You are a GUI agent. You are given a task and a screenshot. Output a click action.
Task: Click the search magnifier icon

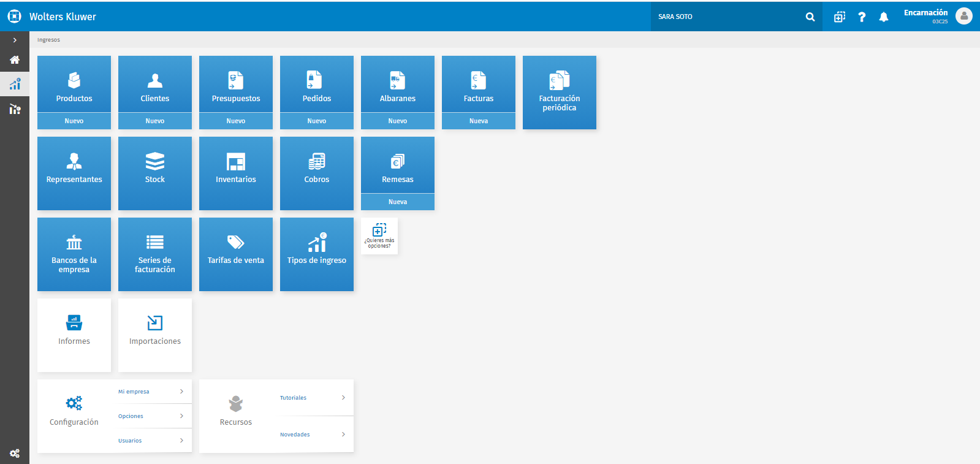810,17
